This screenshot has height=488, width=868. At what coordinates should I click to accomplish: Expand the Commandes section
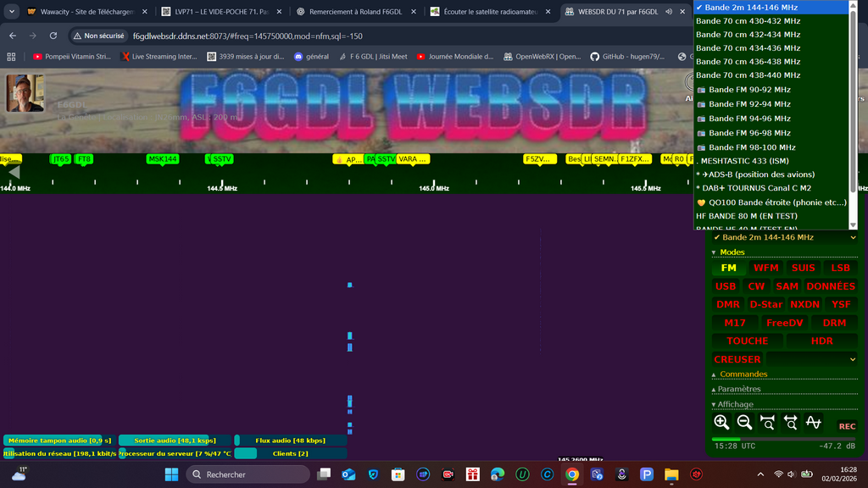[x=743, y=374]
